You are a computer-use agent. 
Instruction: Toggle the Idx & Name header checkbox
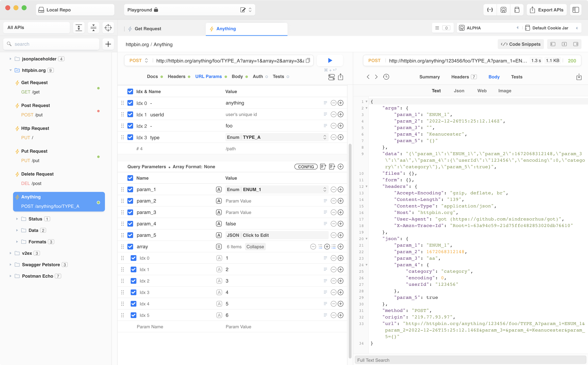[x=130, y=91]
